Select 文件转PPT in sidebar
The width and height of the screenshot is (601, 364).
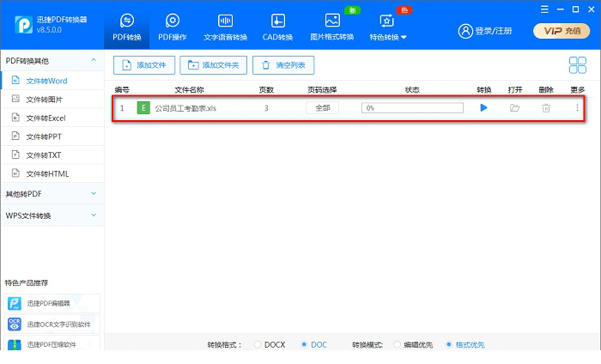52,136
